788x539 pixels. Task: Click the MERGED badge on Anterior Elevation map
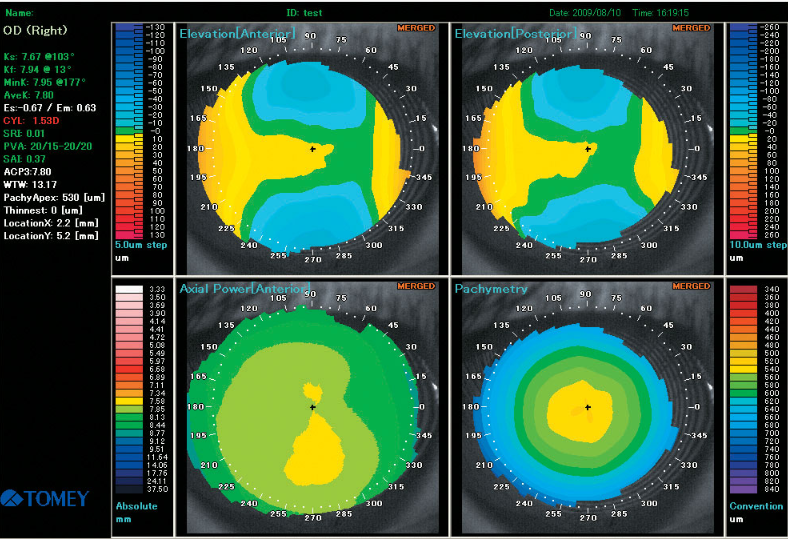[417, 28]
